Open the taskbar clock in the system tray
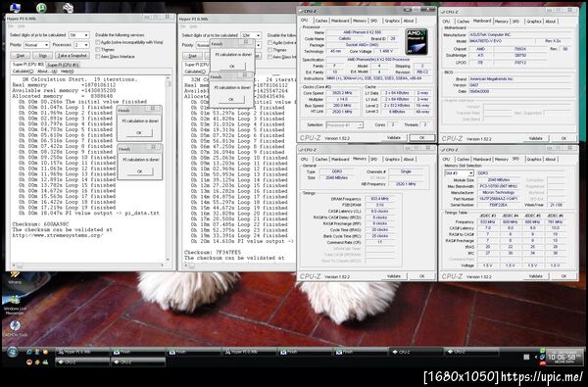Image resolution: width=588 pixels, height=387 pixels. pyautogui.click(x=565, y=357)
